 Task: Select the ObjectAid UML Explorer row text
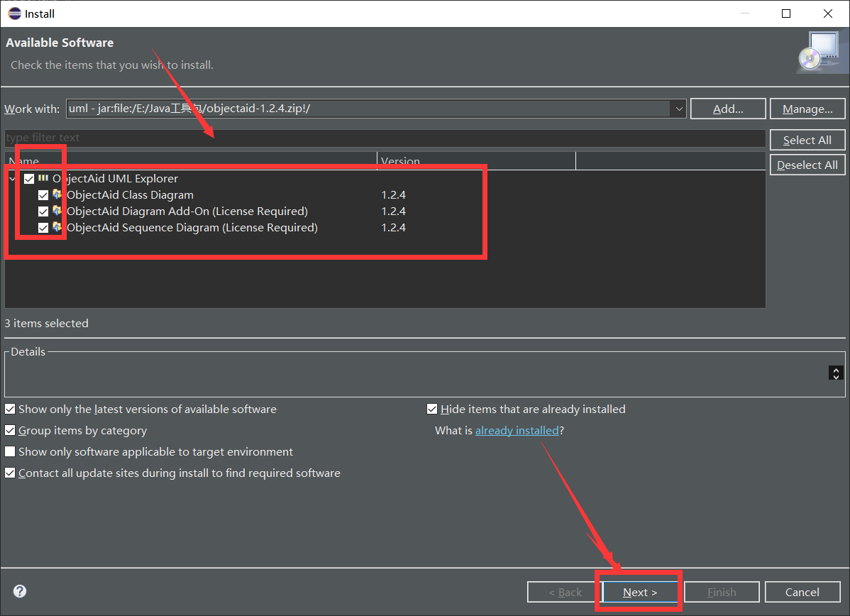tap(115, 178)
